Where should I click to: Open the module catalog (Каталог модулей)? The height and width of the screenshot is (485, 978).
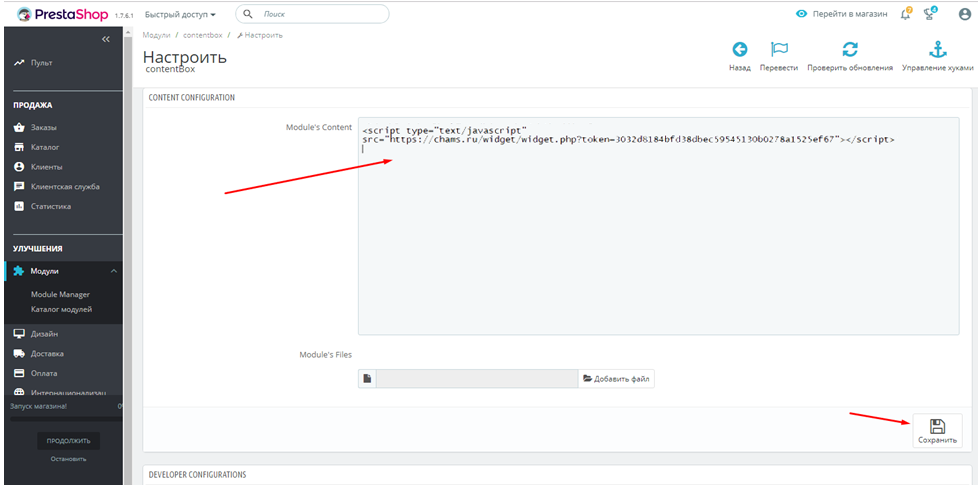click(61, 309)
